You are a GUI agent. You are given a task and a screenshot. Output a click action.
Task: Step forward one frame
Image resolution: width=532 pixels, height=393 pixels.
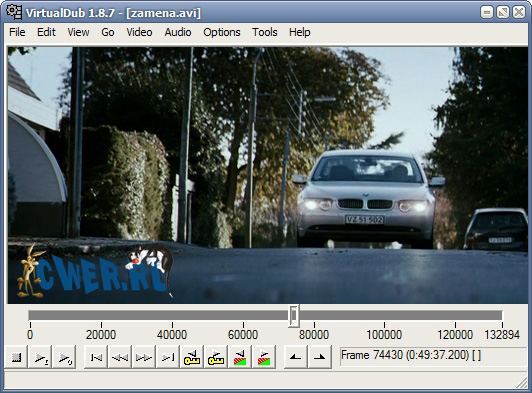point(144,357)
